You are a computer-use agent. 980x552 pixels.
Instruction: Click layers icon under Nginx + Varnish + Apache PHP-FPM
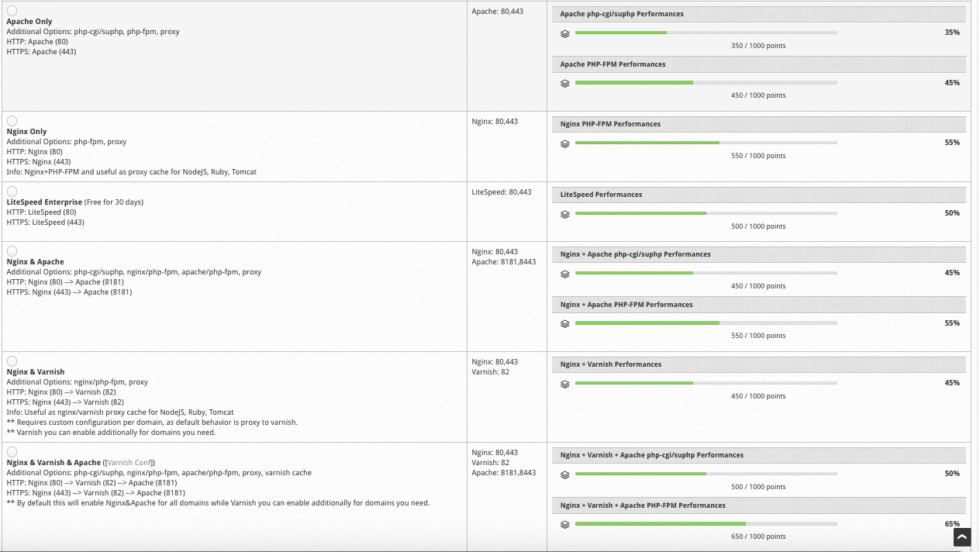pyautogui.click(x=565, y=525)
